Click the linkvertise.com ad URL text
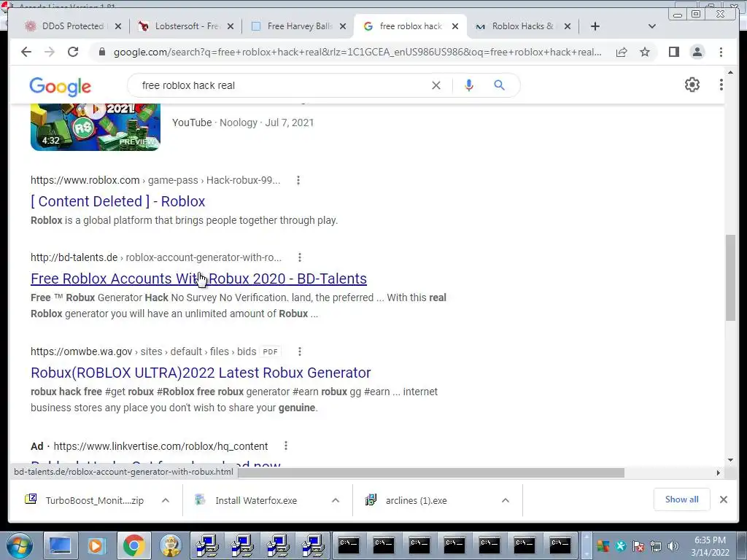The image size is (747, 560). click(160, 446)
